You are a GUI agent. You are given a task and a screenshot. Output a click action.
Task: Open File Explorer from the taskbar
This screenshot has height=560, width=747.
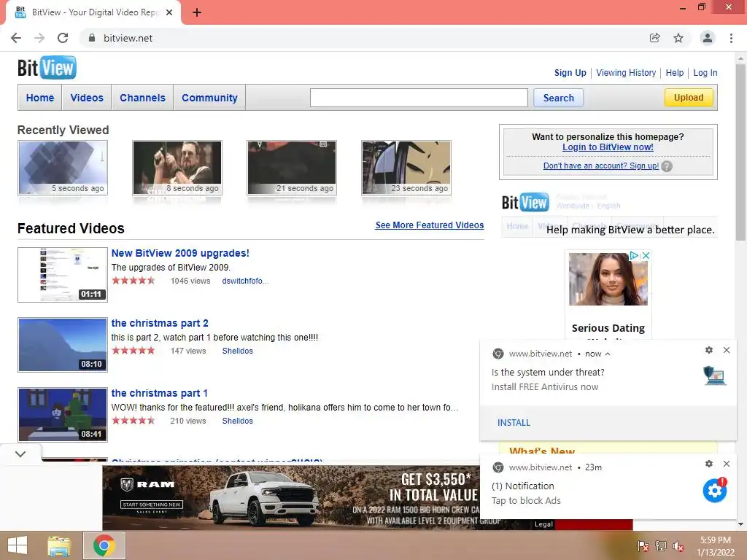(x=58, y=545)
